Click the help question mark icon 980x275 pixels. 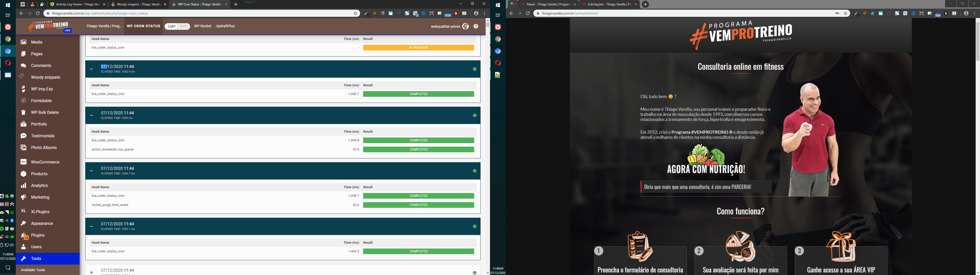click(475, 26)
